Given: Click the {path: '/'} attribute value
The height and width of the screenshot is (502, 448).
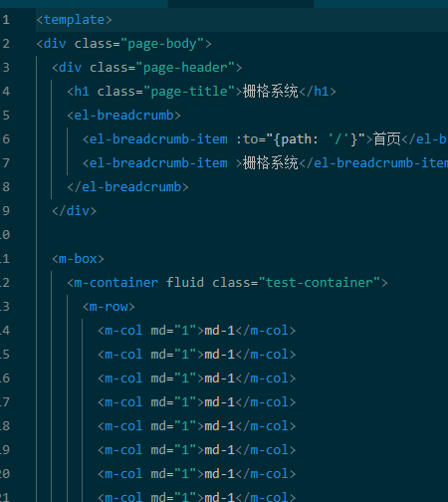Looking at the screenshot, I should coord(316,139).
